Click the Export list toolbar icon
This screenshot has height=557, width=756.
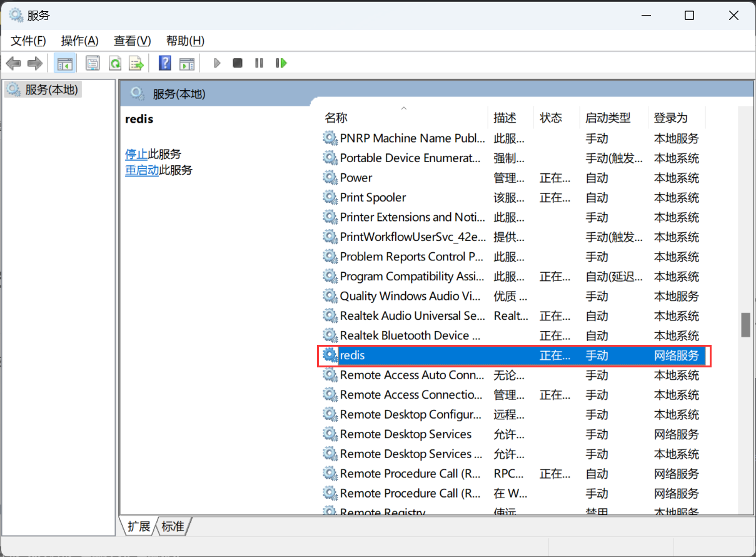click(136, 63)
